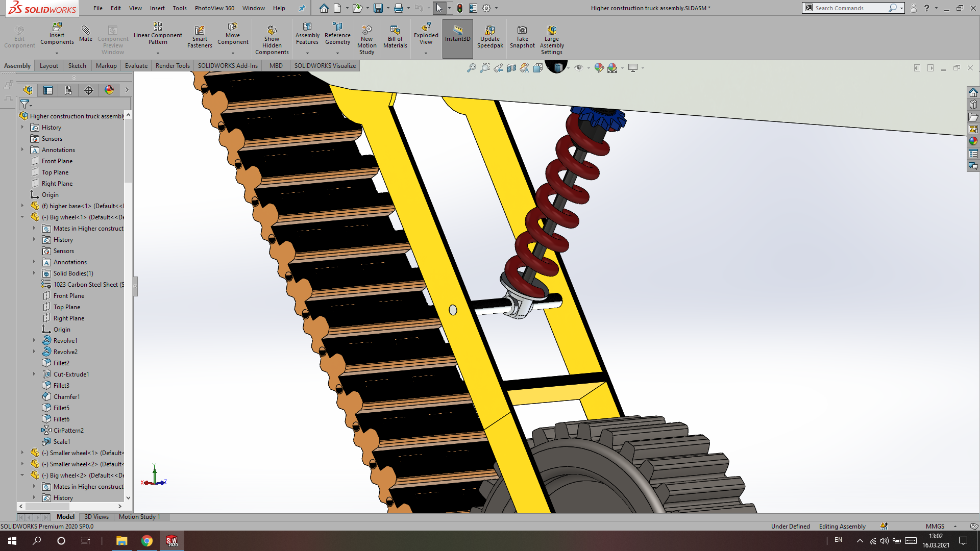Open the File menu

click(x=97, y=8)
